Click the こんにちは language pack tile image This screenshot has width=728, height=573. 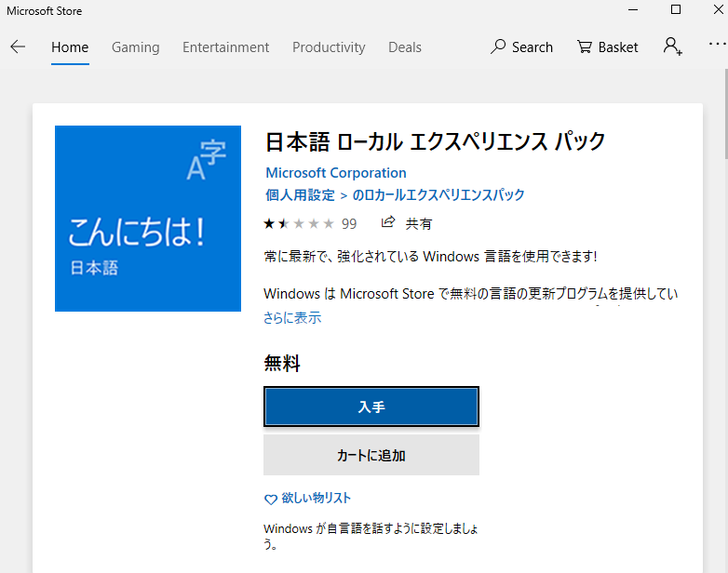(148, 219)
